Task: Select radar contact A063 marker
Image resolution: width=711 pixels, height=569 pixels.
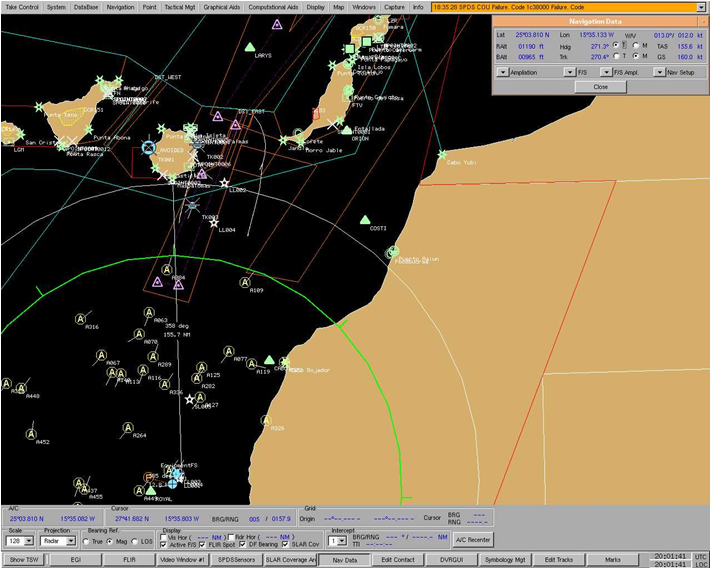Action: point(149,313)
